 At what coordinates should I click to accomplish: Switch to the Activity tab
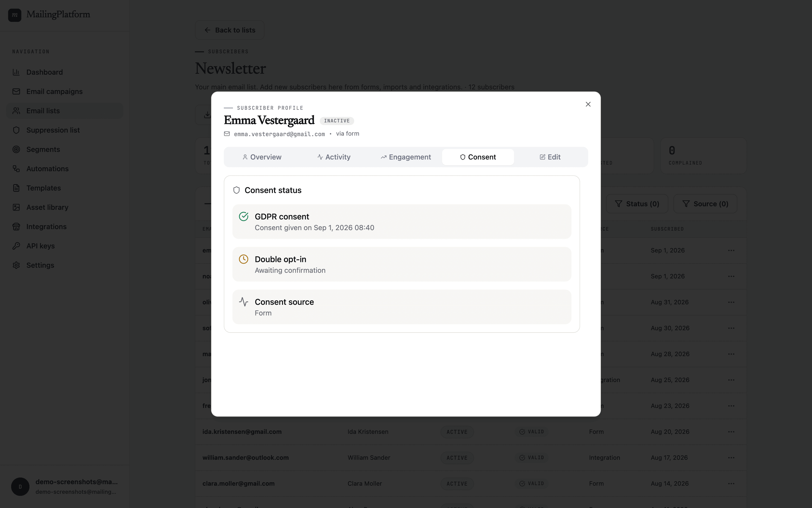click(333, 157)
